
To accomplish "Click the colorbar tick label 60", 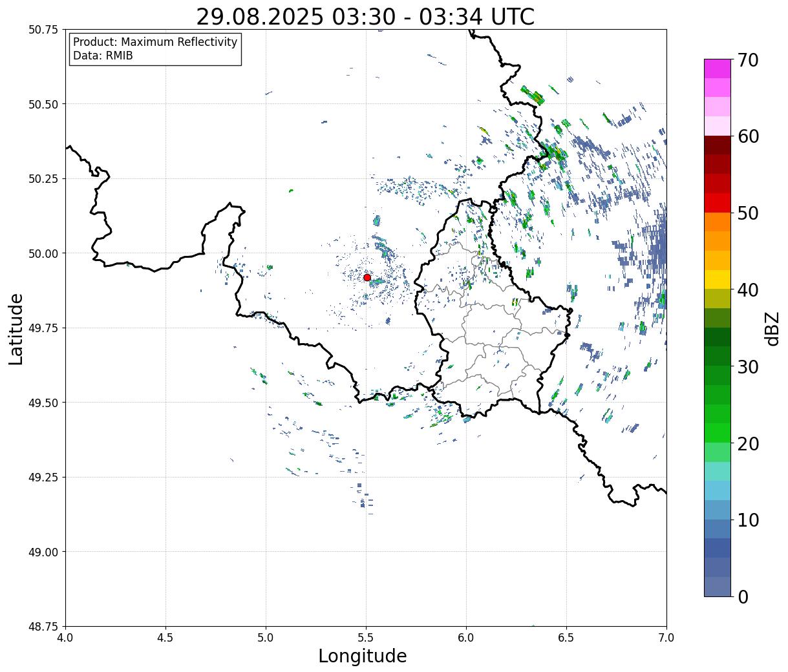I will tap(747, 136).
